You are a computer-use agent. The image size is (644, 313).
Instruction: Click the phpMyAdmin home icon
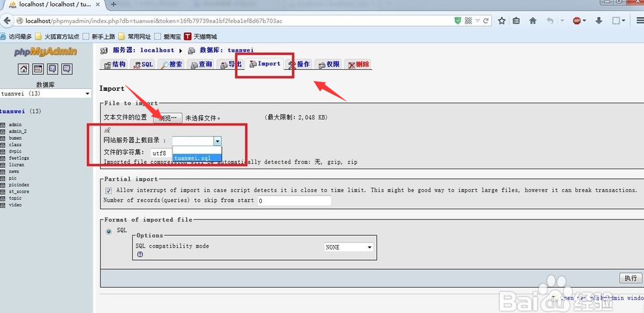click(x=24, y=69)
